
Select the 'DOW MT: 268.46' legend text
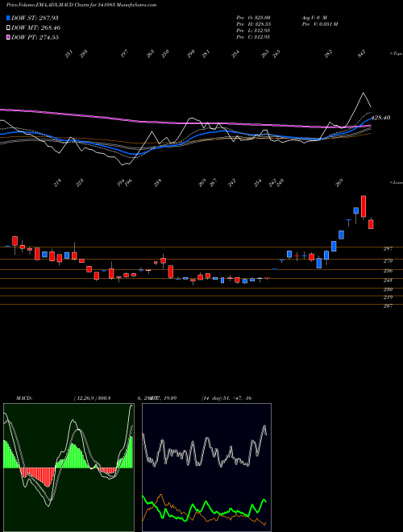(36, 27)
